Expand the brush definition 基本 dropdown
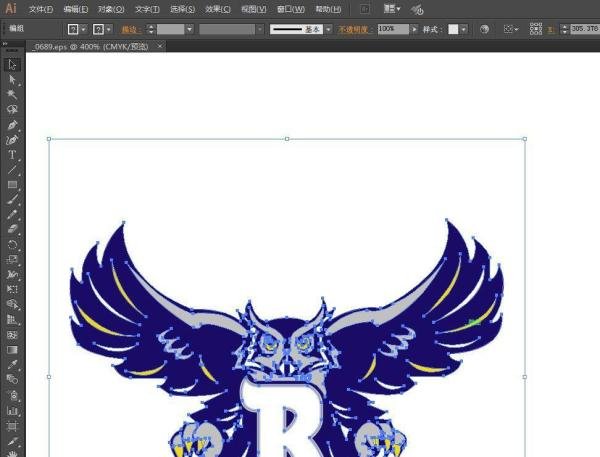This screenshot has height=457, width=600. coord(328,29)
